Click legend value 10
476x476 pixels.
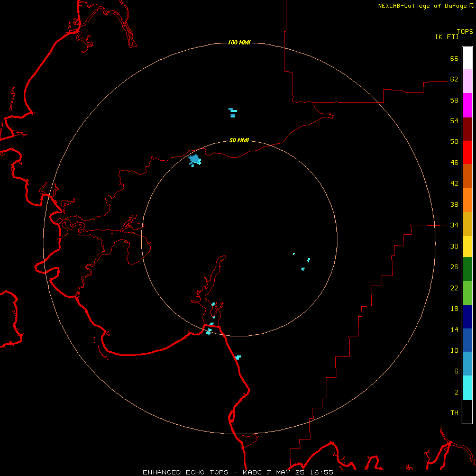[454, 350]
